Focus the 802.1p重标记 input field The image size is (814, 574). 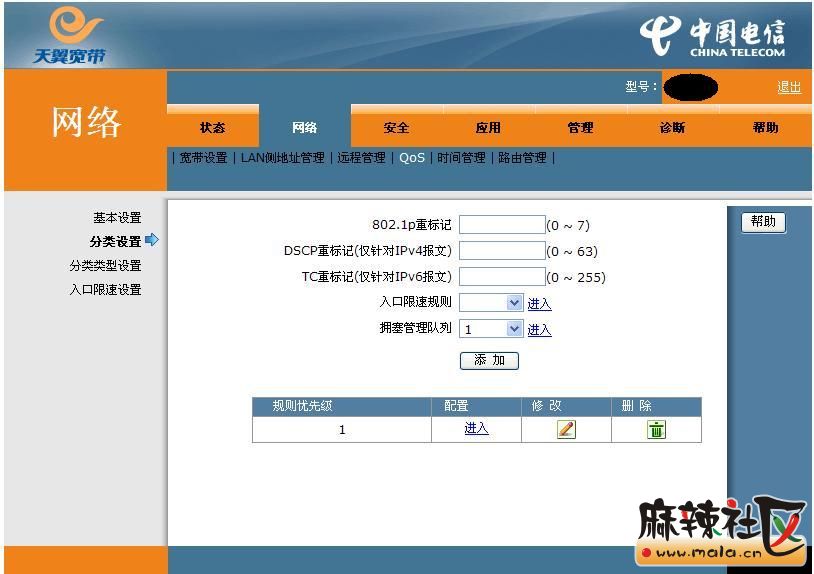tap(501, 225)
